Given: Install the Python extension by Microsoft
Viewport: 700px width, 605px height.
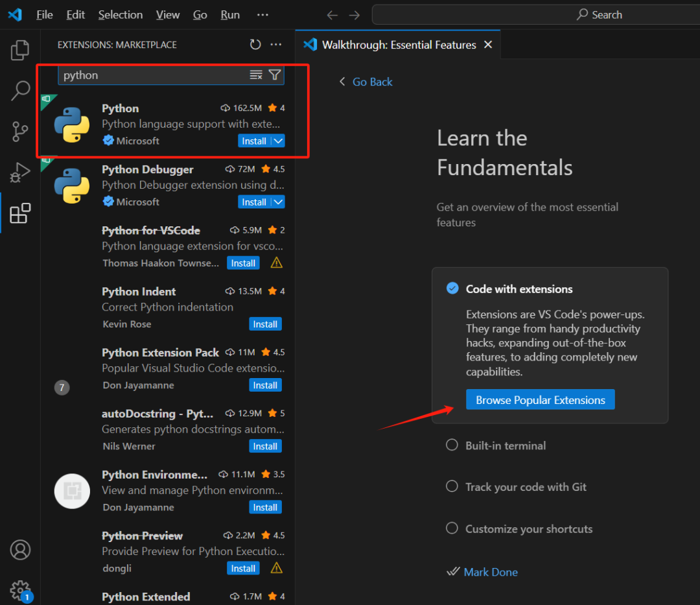Looking at the screenshot, I should pyautogui.click(x=254, y=141).
